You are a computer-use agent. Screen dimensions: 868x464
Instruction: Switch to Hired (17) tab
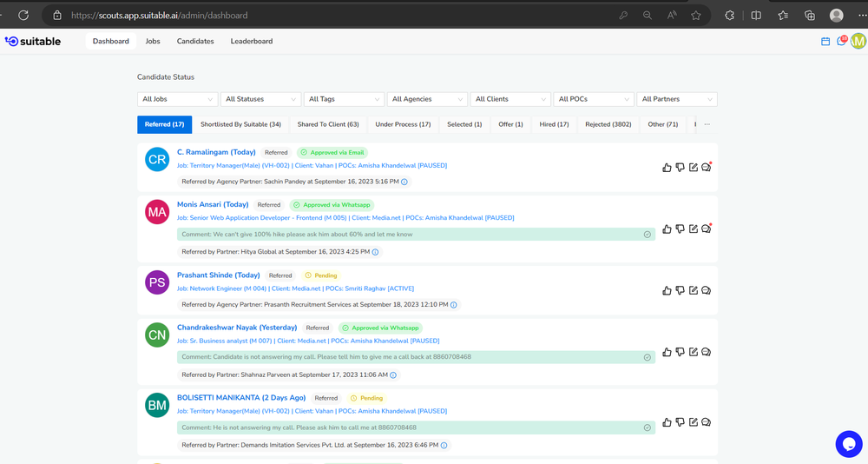tap(554, 125)
